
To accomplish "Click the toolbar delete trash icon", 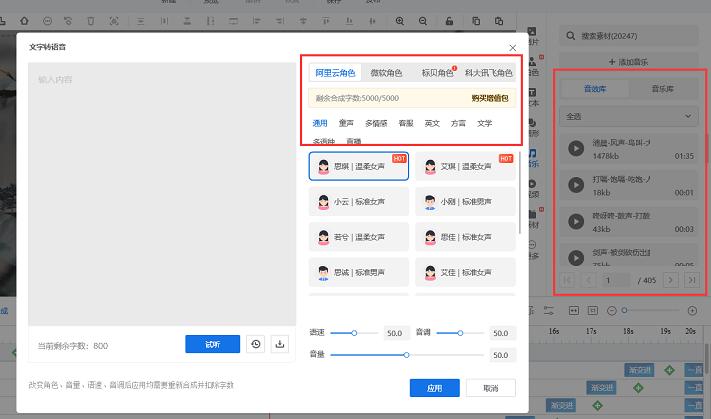I will 91,21.
